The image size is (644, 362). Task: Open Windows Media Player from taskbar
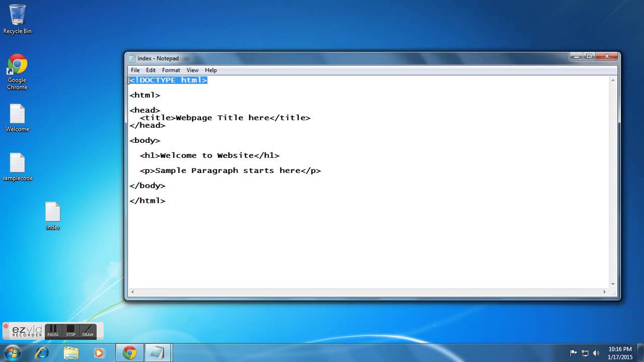coord(99,353)
